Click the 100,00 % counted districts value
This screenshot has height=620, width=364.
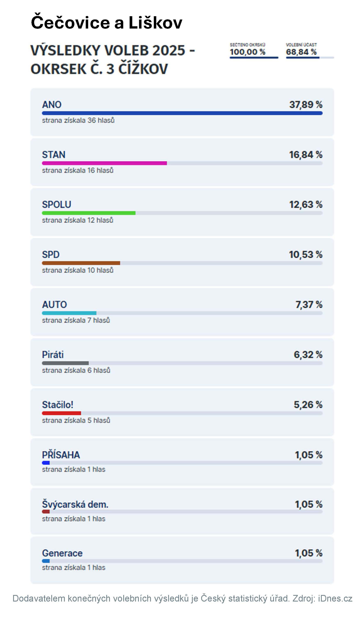coord(248,52)
